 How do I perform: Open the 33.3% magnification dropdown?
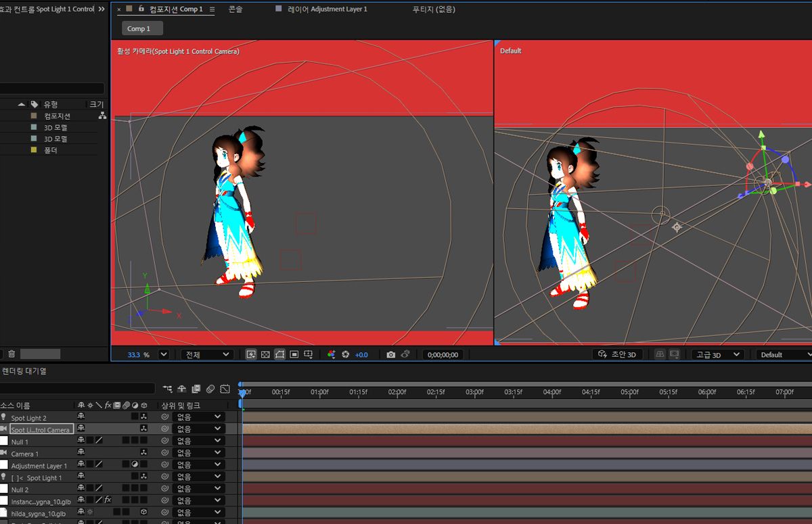click(x=163, y=354)
